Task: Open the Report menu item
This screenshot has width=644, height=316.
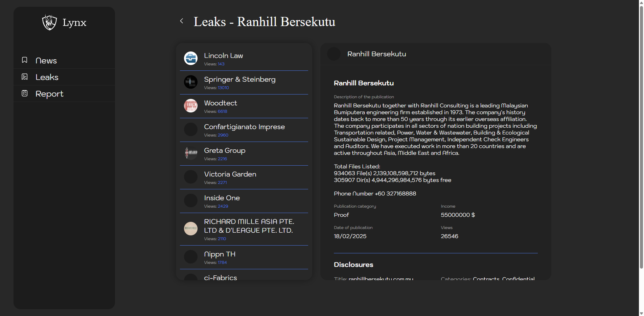Action: 49,94
